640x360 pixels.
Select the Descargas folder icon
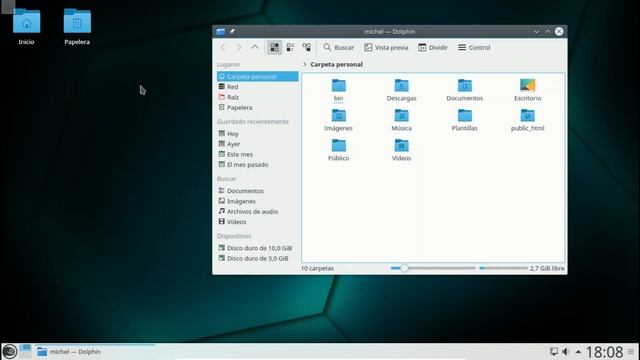coord(401,85)
